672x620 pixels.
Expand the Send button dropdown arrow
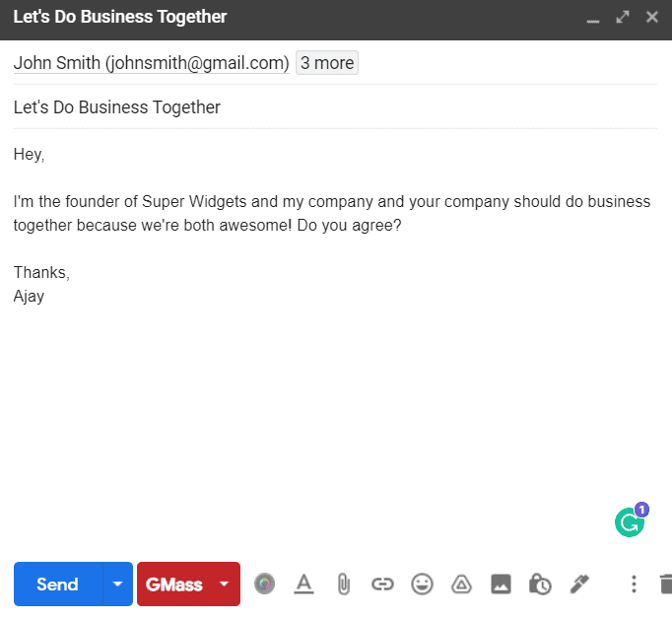[118, 584]
